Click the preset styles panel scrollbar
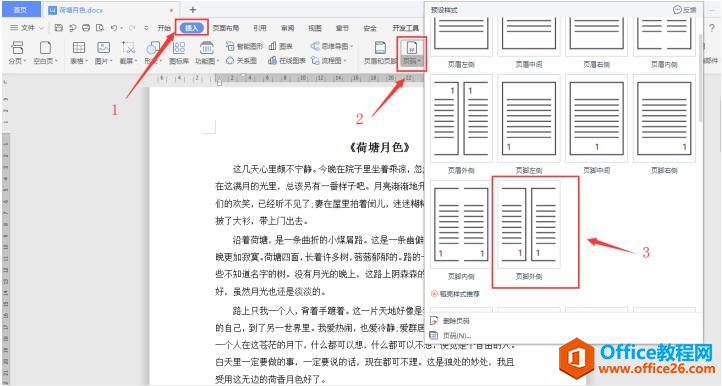This screenshot has height=386, width=722. click(700, 78)
